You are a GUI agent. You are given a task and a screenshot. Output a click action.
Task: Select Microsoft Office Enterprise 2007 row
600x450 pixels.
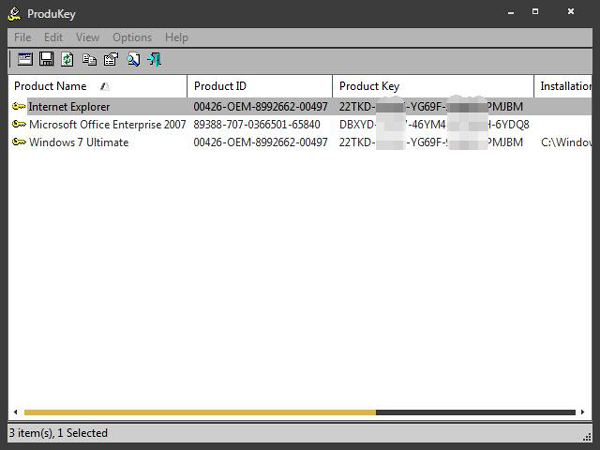point(300,124)
